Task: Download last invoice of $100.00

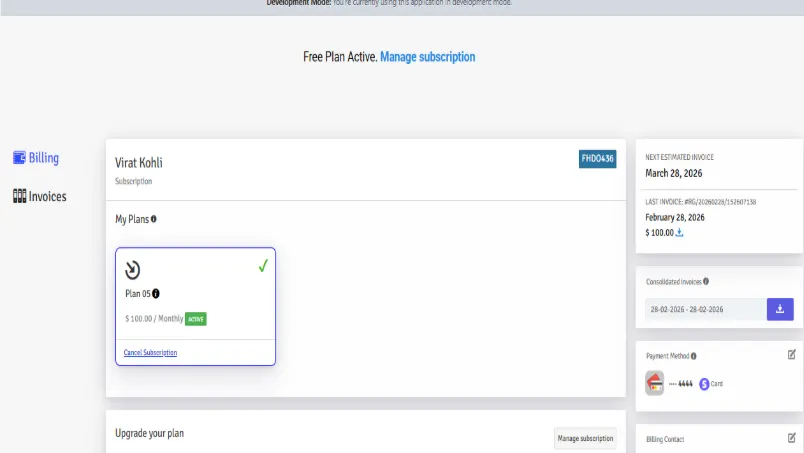Action: (x=679, y=232)
